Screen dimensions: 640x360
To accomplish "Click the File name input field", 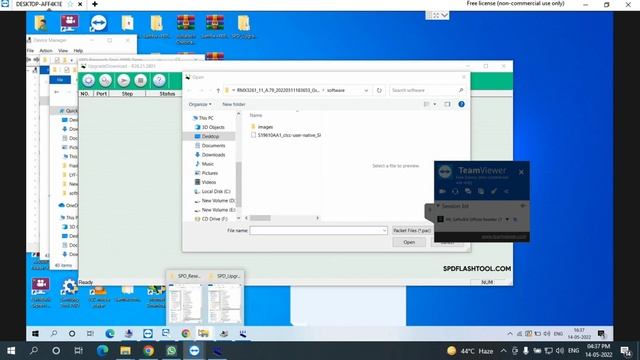I will [318, 231].
